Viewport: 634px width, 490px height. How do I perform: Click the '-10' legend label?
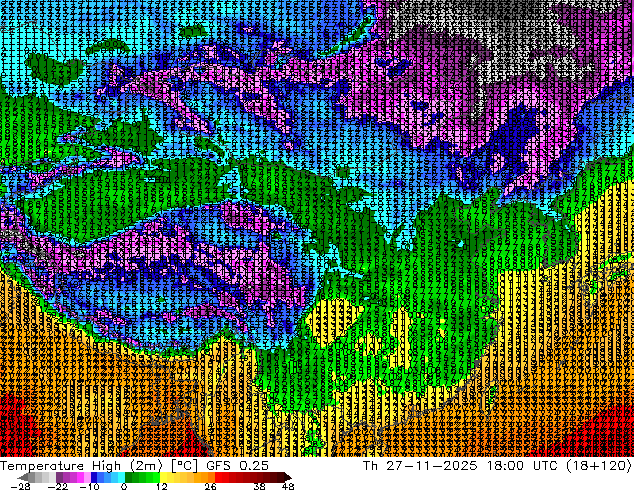pos(89,486)
